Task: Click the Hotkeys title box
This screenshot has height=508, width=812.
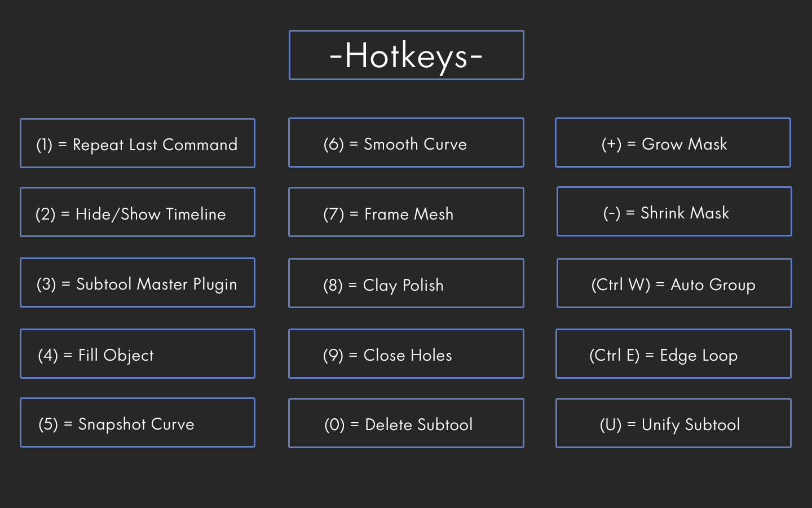Action: pos(406,55)
